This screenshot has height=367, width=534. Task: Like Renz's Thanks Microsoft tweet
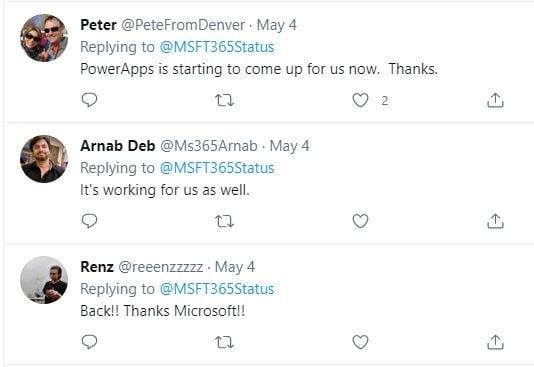360,342
